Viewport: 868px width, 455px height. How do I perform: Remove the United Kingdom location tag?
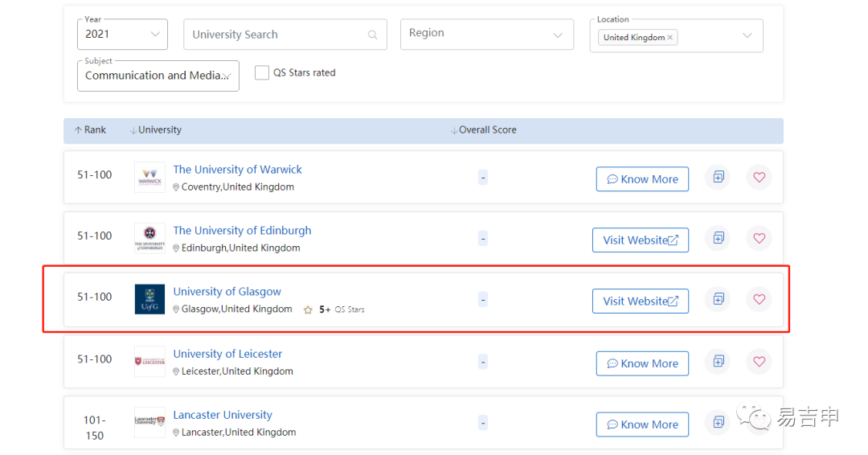pyautogui.click(x=669, y=37)
